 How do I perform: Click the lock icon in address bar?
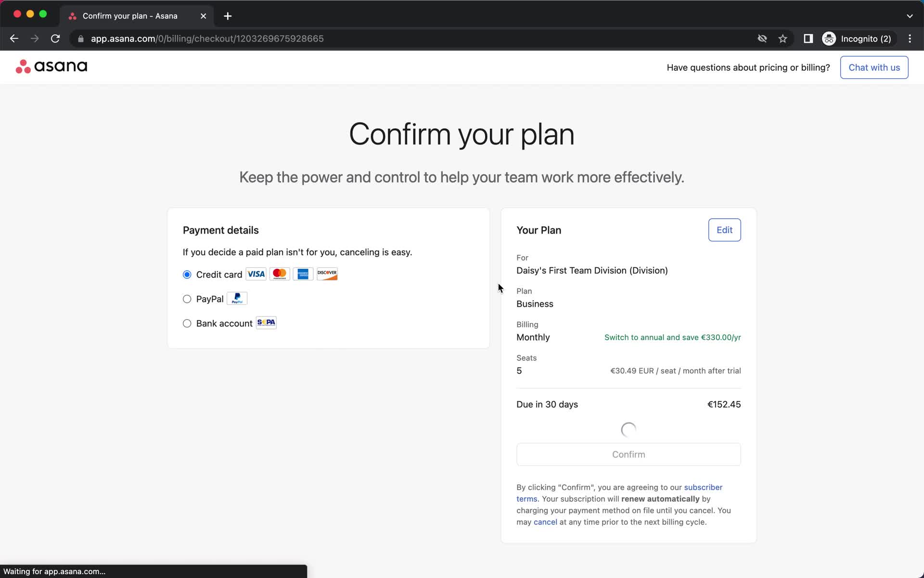tap(81, 39)
